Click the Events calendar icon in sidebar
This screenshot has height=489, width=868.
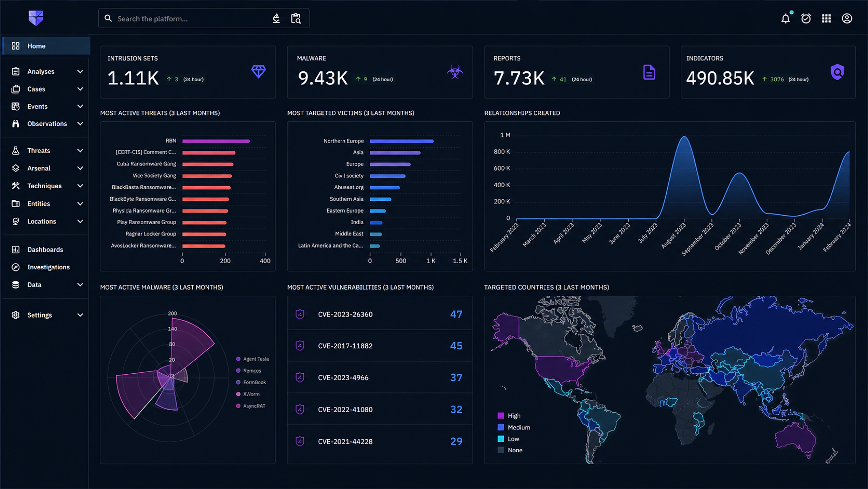[x=16, y=106]
